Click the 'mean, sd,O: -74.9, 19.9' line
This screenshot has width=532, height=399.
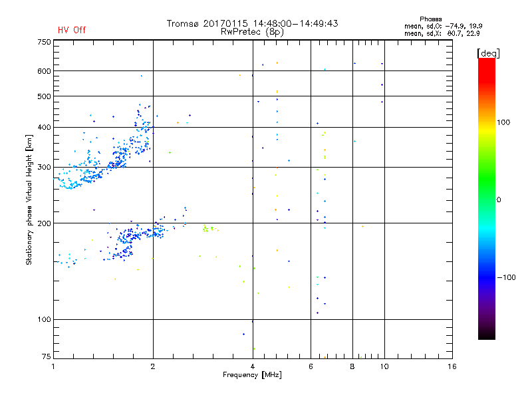[443, 26]
